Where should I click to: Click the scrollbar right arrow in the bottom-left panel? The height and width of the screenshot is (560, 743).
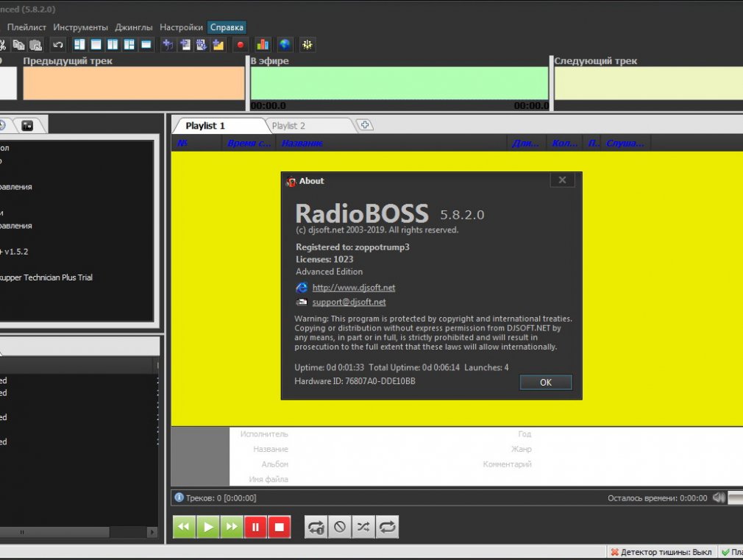[x=152, y=532]
